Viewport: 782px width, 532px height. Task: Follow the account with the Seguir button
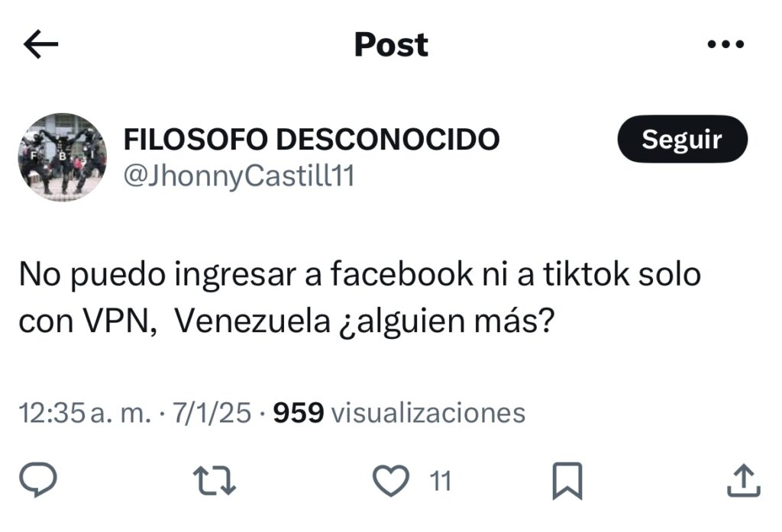(682, 139)
